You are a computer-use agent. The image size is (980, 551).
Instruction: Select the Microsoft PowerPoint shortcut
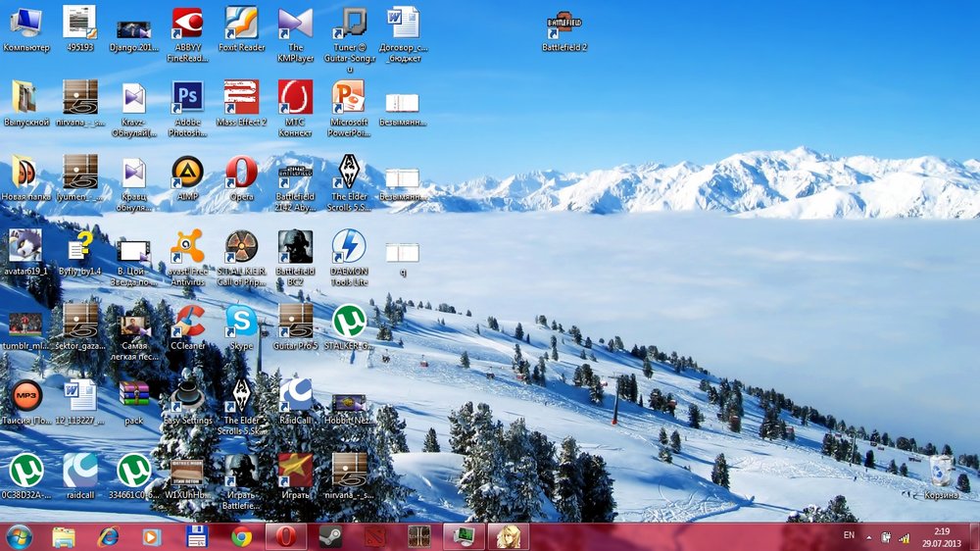click(348, 98)
